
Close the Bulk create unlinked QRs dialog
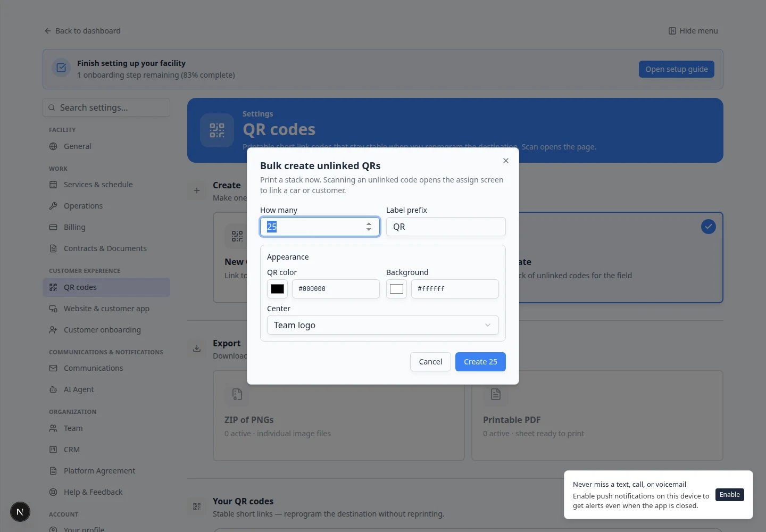(x=506, y=161)
